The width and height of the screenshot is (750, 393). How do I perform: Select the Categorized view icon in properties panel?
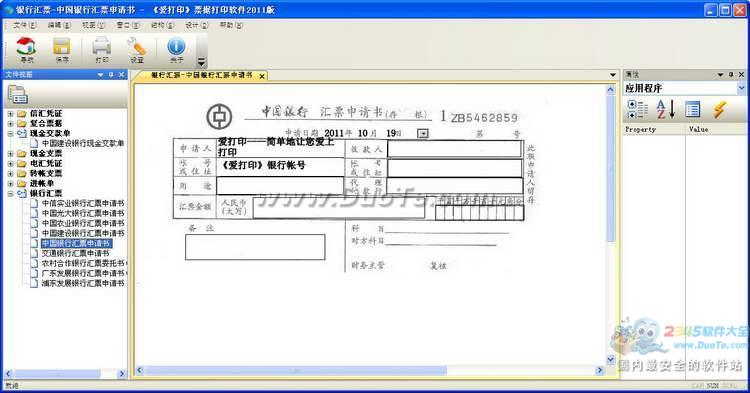637,109
